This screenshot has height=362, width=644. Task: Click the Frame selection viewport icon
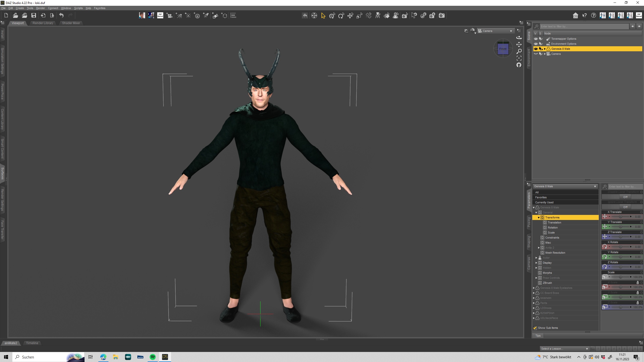519,58
